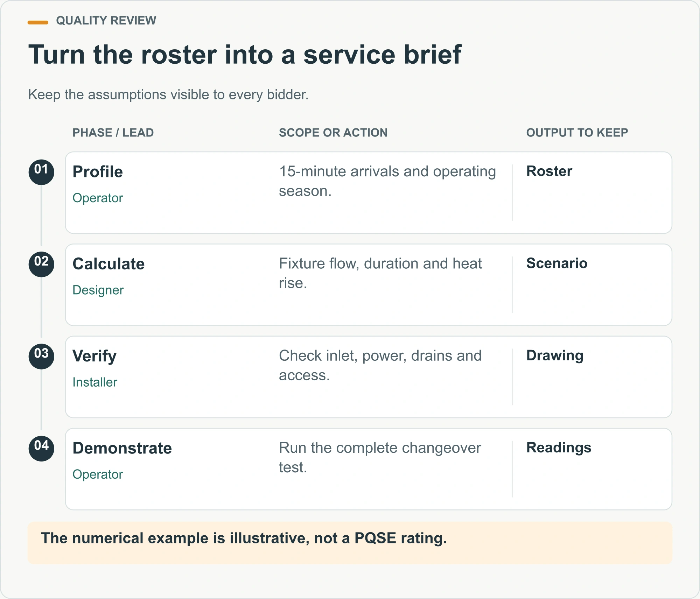
Task: Click the SCOPE OR ACTION column header
Action: [333, 133]
